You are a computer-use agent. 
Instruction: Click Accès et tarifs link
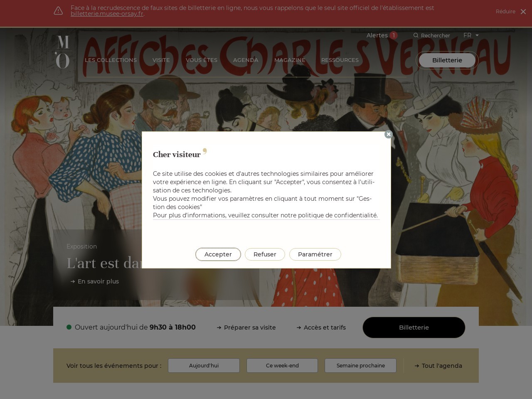tap(321, 328)
